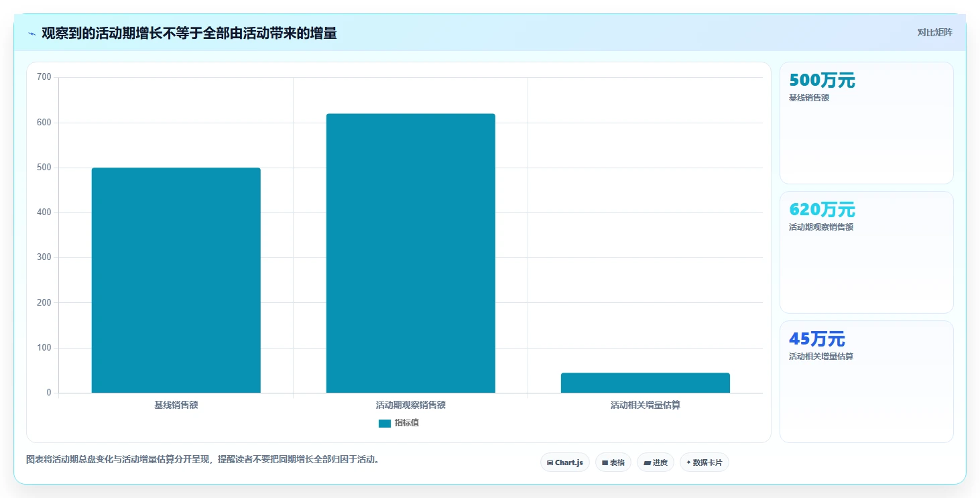Click the 基线销售额 bar in chart
Screen dimensions: 980x498
[176, 280]
